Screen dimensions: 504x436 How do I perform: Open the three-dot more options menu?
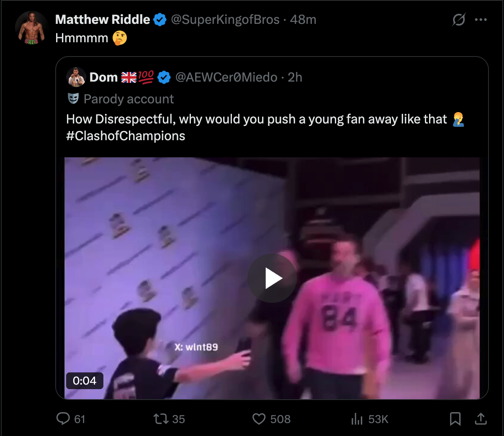pyautogui.click(x=481, y=20)
